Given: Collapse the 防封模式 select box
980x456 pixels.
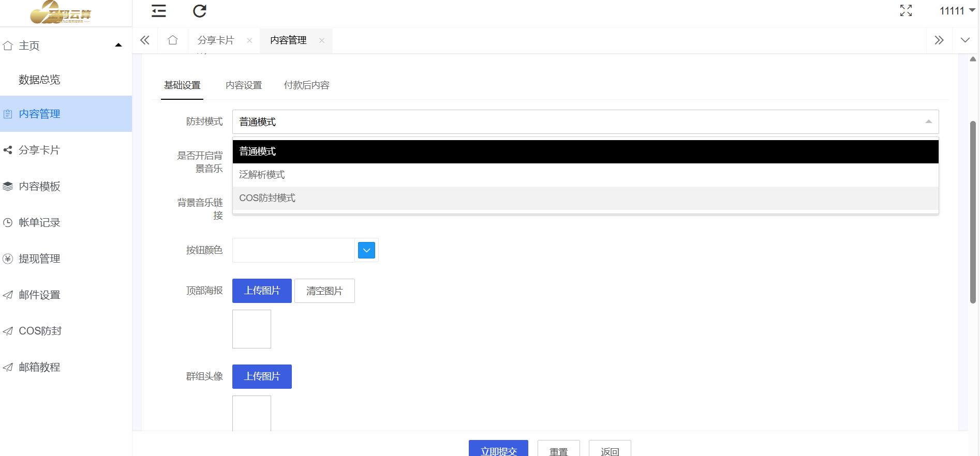Looking at the screenshot, I should point(585,121).
